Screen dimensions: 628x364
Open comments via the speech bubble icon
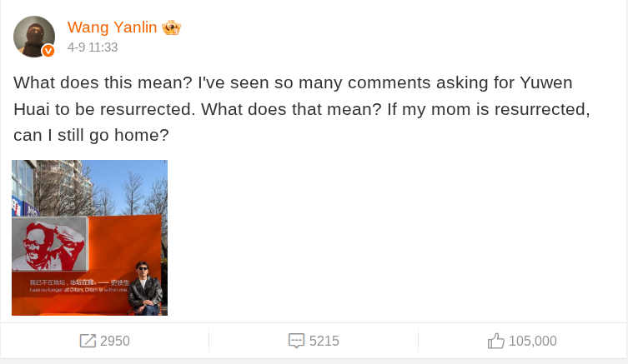(296, 341)
